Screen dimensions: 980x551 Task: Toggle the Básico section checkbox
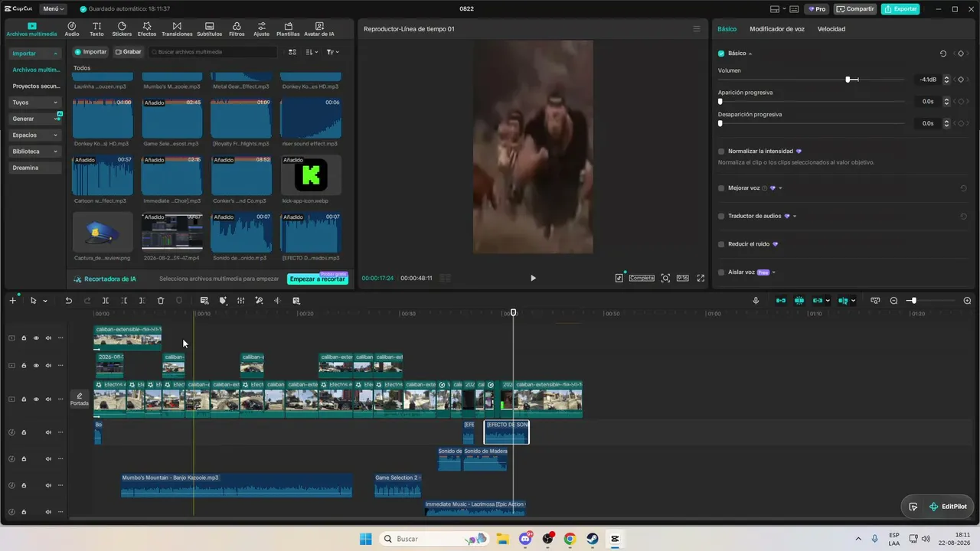721,54
